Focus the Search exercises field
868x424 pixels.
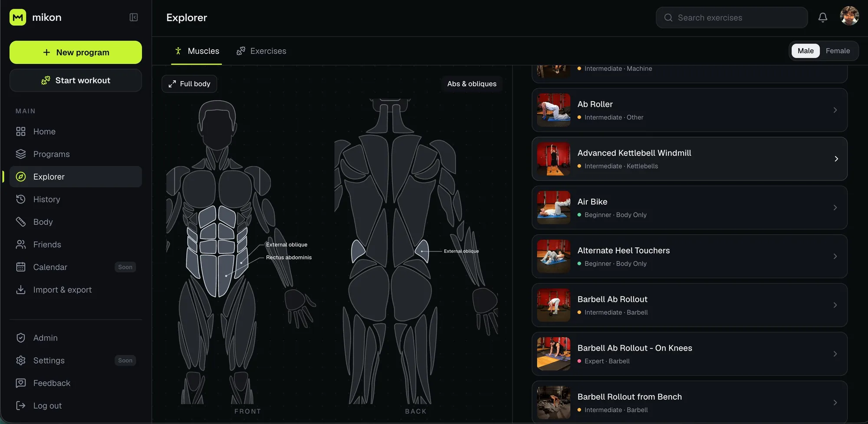point(732,17)
